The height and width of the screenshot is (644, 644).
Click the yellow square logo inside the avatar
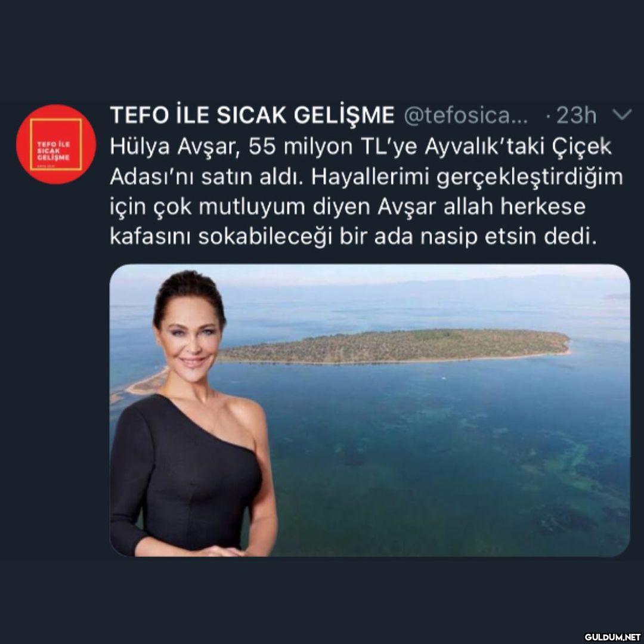(x=56, y=144)
